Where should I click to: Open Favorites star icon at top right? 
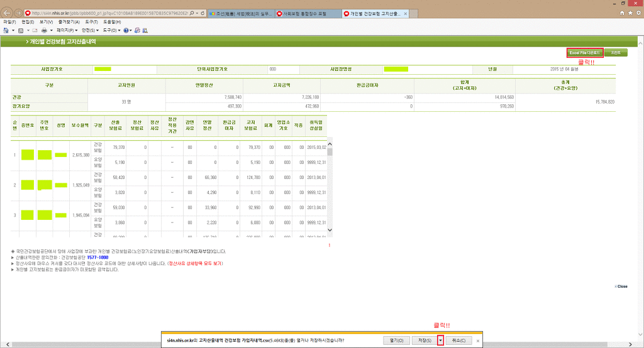pyautogui.click(x=630, y=13)
